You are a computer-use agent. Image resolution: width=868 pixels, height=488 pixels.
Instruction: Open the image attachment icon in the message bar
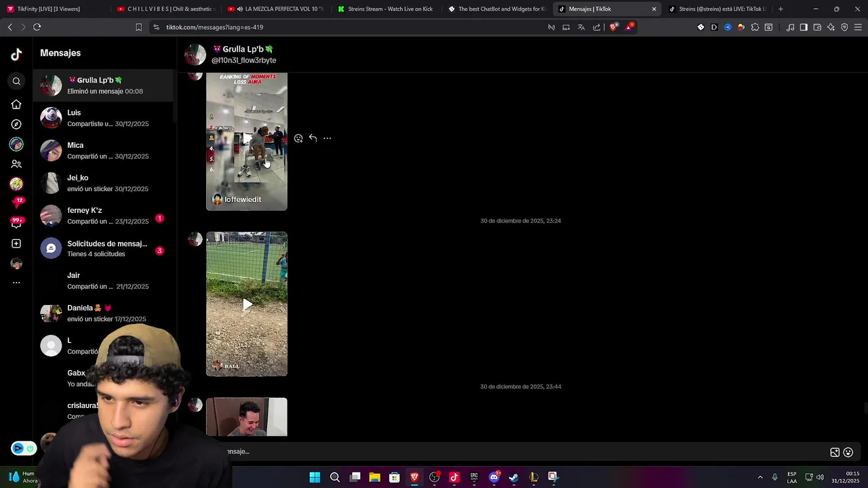click(835, 452)
